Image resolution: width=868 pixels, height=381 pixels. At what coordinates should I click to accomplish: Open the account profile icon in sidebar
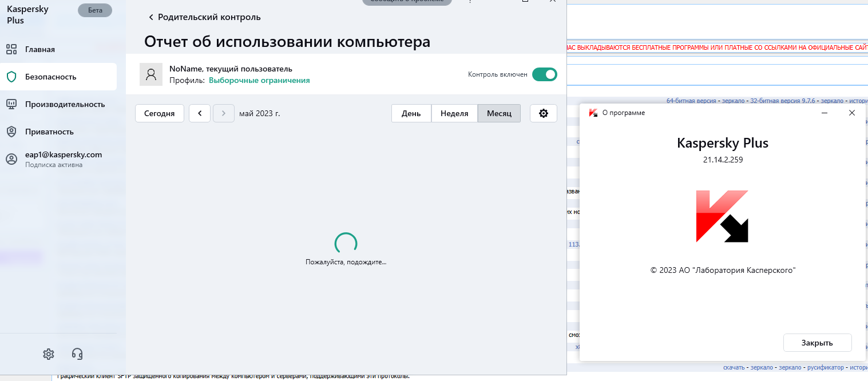pyautogui.click(x=11, y=159)
